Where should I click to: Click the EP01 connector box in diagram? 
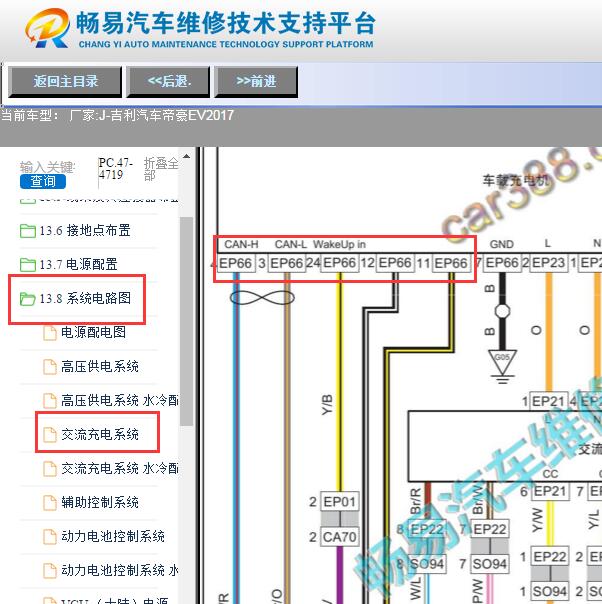point(339,502)
